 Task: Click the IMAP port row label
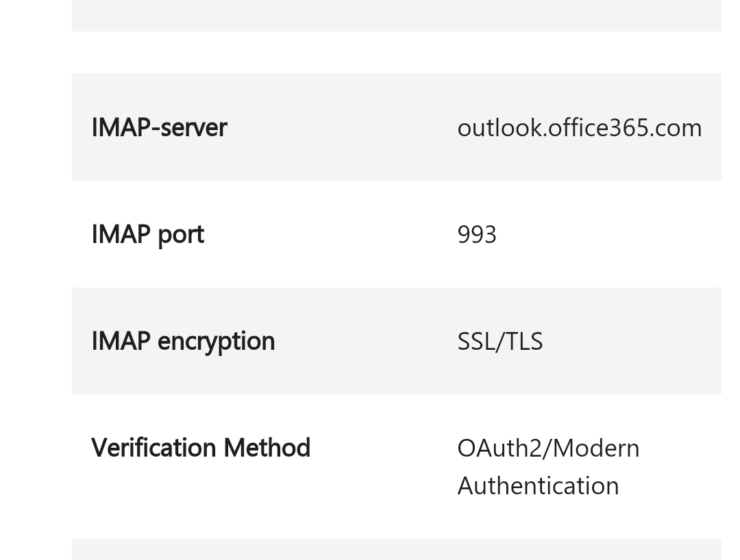point(147,234)
